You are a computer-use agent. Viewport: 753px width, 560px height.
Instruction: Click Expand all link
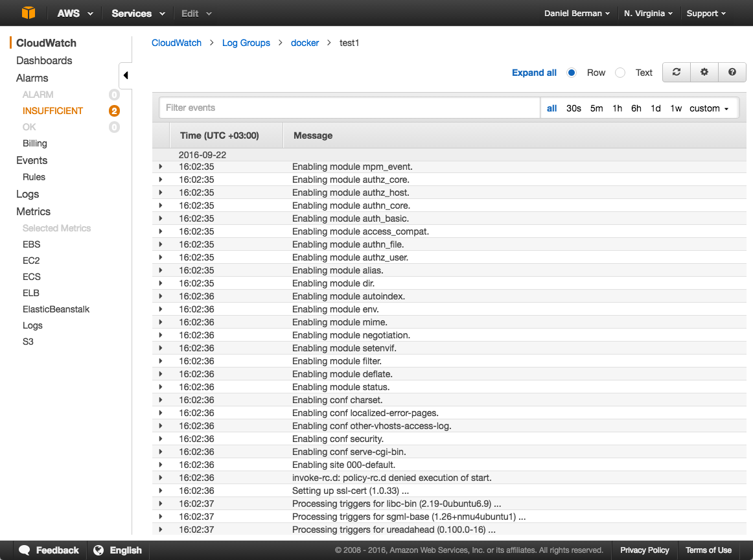tap(534, 73)
